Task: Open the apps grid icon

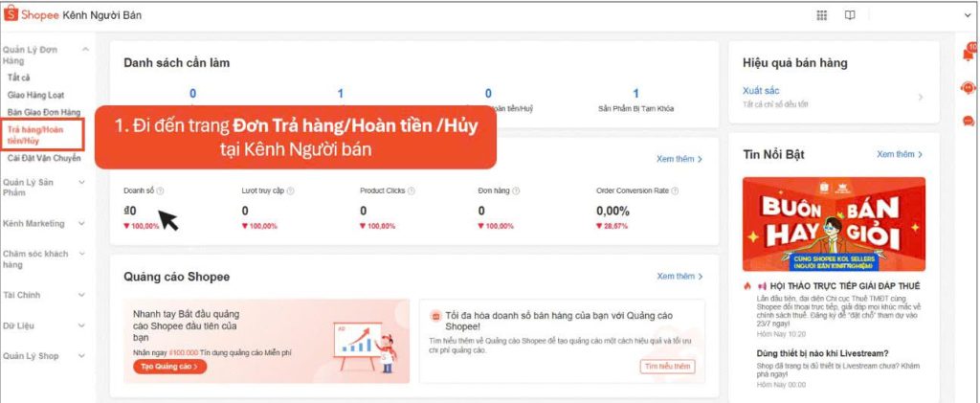Action: [821, 15]
